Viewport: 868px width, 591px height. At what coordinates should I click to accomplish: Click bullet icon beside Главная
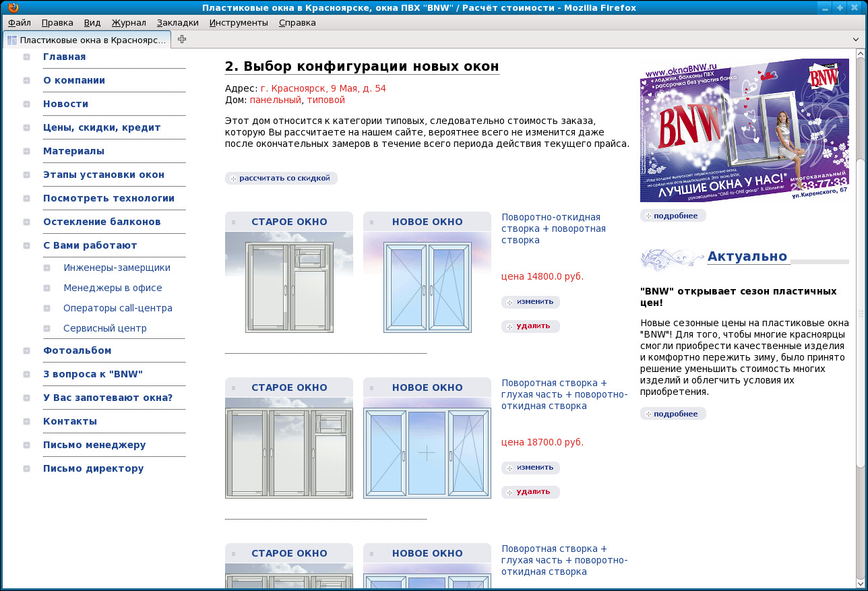[26, 57]
